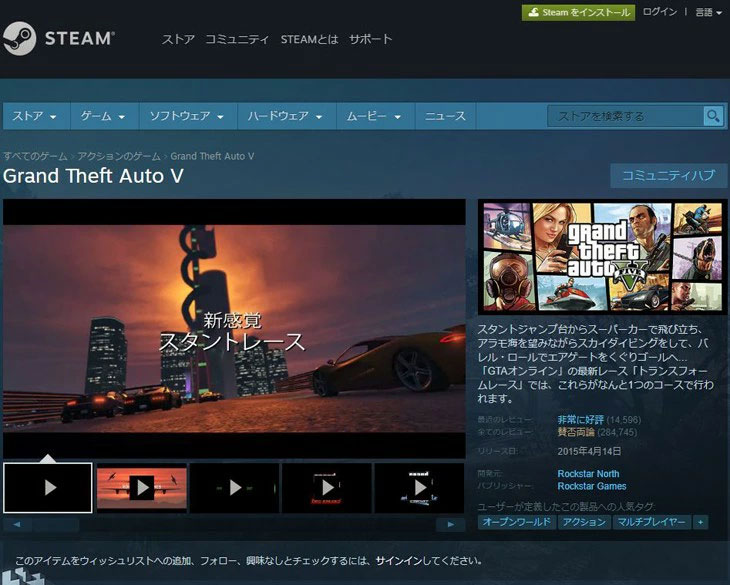The width and height of the screenshot is (730, 585).
Task: Click Grand Theft Auto V breadcrumb
Action: pos(212,156)
